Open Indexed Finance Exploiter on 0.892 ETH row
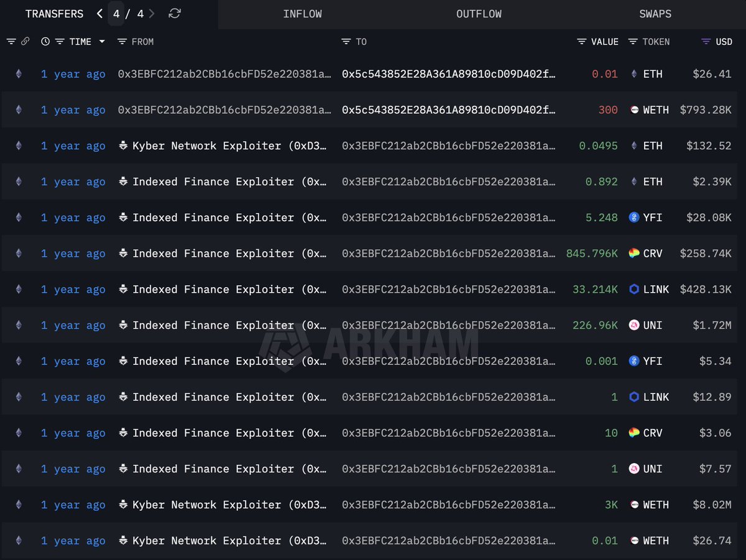Image resolution: width=746 pixels, height=560 pixels. [x=229, y=182]
